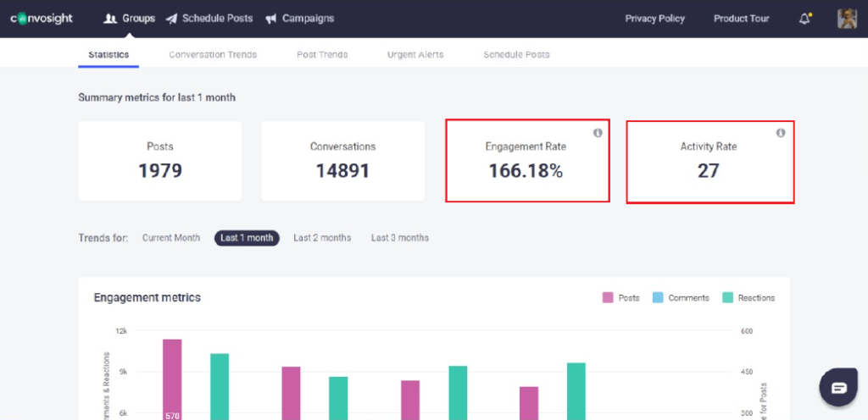Screen dimensions: 868x420
Task: Toggle the Reactions legend swatch
Action: pos(727,298)
